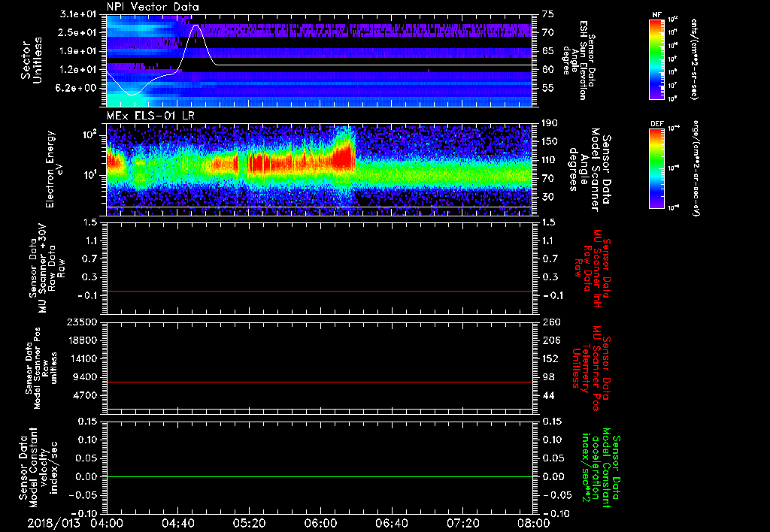The height and width of the screenshot is (532, 770).
Task: Select the 'NPI Vector Data' panel title
Action: [x=153, y=7]
